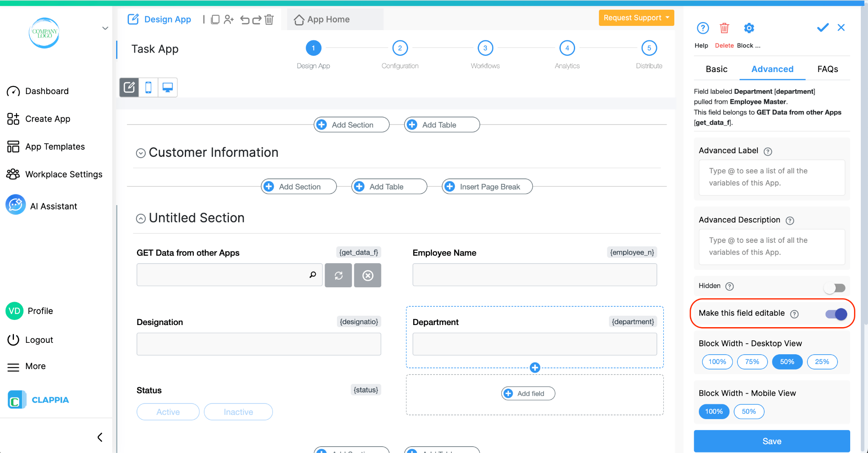The image size is (868, 453).
Task: Click the Delete trash icon in right panel
Action: (x=724, y=28)
